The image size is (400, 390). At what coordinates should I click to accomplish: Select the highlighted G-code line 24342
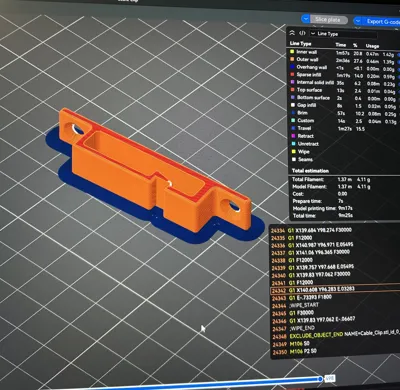(x=335, y=289)
